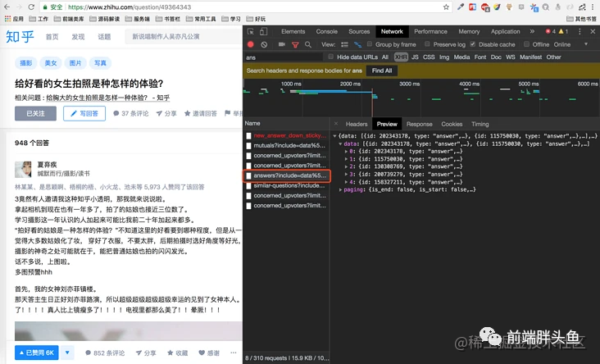
Task: Open the answer's more options ellipsis
Action: tap(234, 353)
